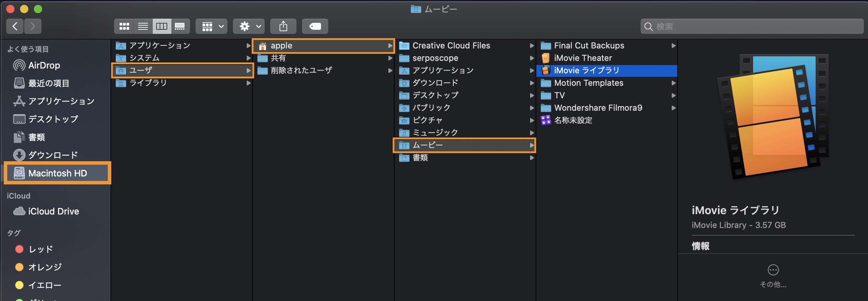Select the apple home folder
The width and height of the screenshot is (868, 301).
(x=323, y=46)
